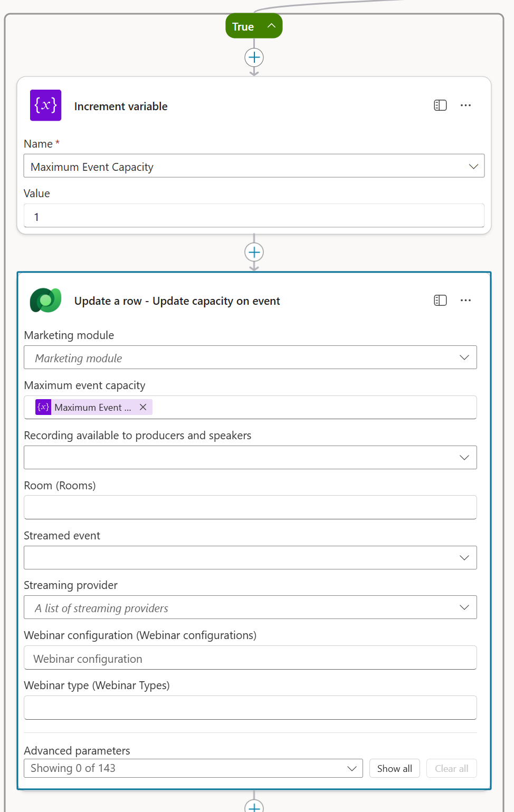This screenshot has height=812, width=514.
Task: Toggle side panel icon on Increment variable card
Action: pos(440,105)
